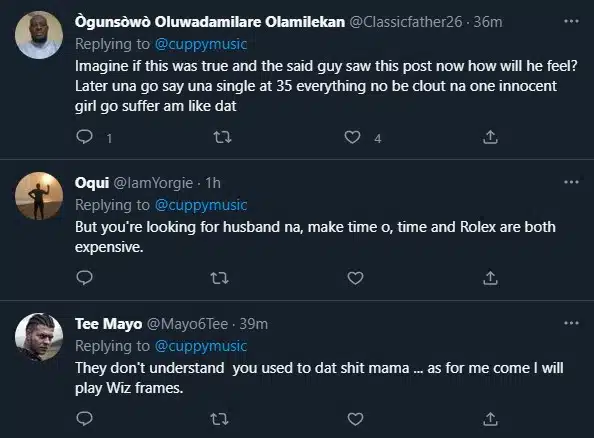This screenshot has height=438, width=594.
Task: Reply to Ògunsòwò Oluwadamilare's tweet
Action: (84, 137)
